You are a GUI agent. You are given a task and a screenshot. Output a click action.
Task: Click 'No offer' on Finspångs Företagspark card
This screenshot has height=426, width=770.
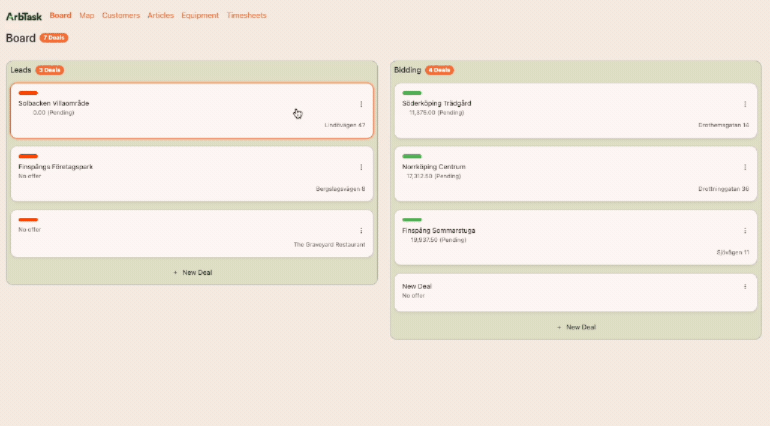(29, 176)
